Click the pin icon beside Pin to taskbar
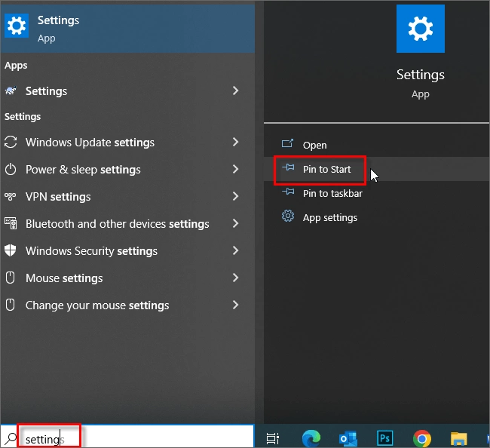Image resolution: width=490 pixels, height=448 pixels. 288,192
